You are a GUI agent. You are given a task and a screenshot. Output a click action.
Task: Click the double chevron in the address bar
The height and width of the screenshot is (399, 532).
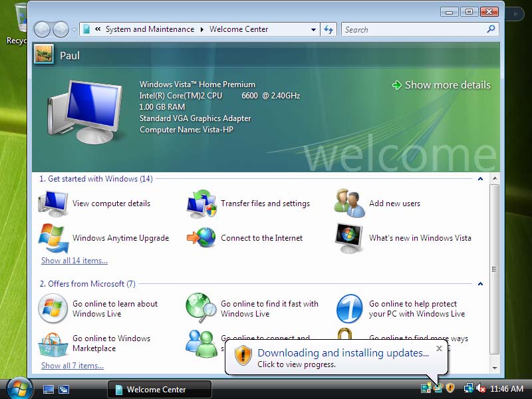pos(98,29)
